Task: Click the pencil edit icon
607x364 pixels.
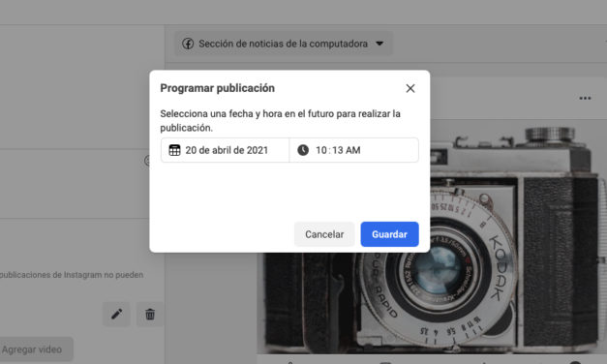Action: click(116, 314)
